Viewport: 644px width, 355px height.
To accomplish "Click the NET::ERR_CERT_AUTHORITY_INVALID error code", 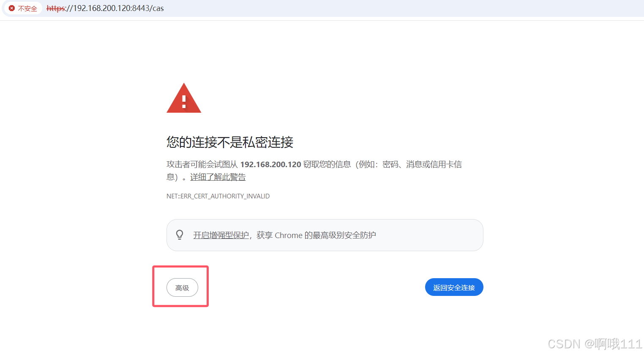I will coord(218,196).
